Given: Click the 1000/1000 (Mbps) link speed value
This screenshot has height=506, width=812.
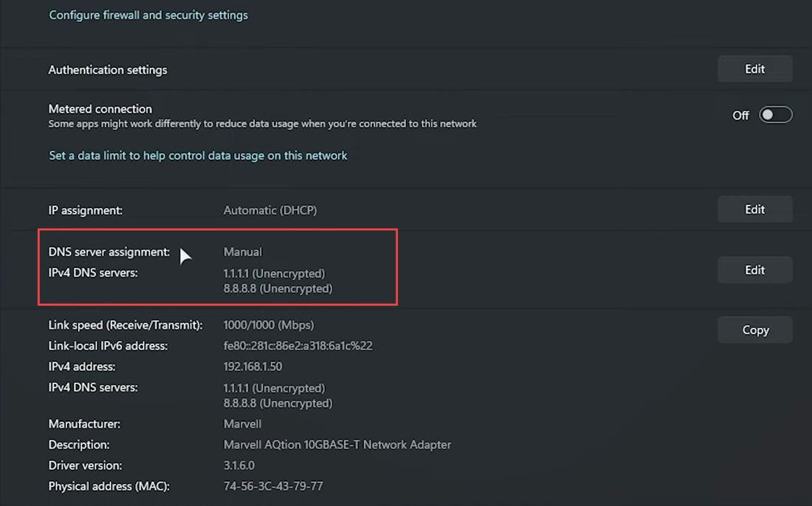Looking at the screenshot, I should (x=268, y=325).
